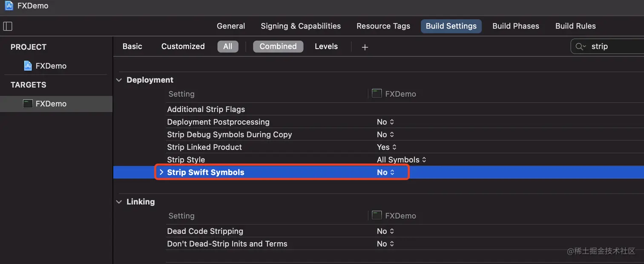Open the Build Phases tab
This screenshot has width=644, height=264.
coord(515,26)
